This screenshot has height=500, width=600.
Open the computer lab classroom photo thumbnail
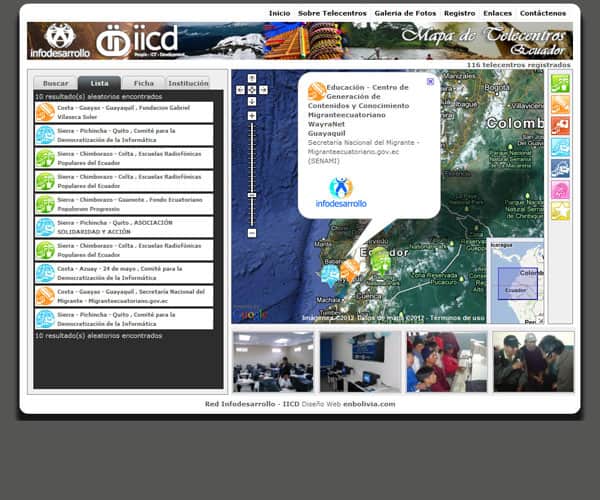(x=273, y=362)
